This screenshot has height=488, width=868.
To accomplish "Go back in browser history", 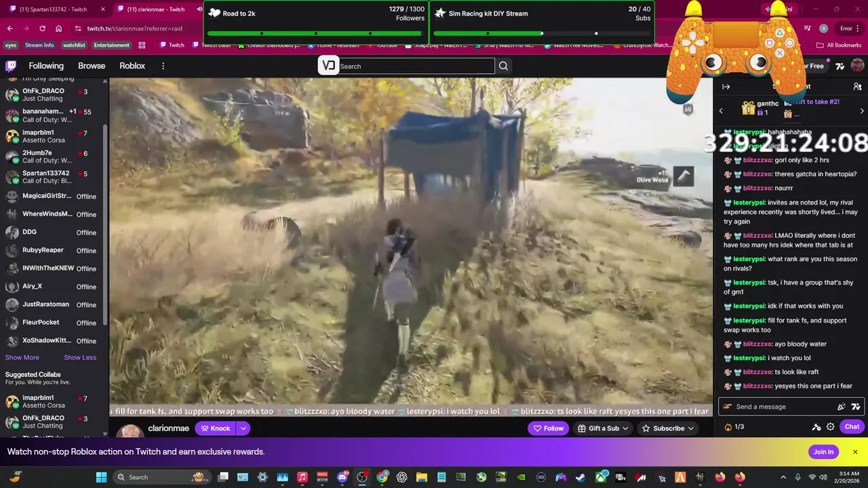I will tap(9, 28).
